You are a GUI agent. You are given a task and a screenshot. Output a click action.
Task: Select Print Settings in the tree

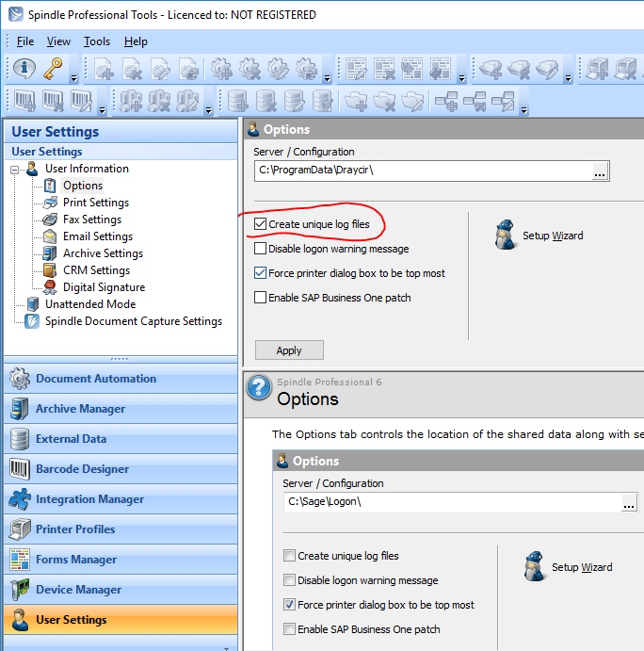[x=96, y=203]
